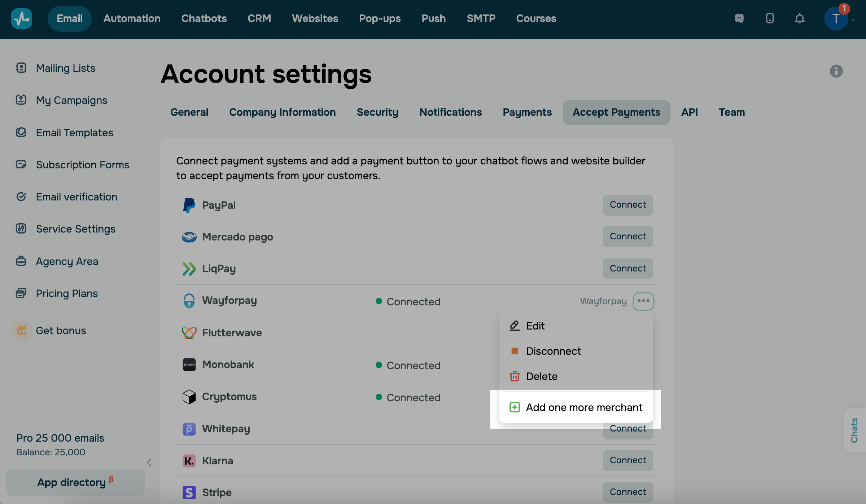The width and height of the screenshot is (866, 504).
Task: Click the mobile phone icon in header
Action: click(x=770, y=18)
